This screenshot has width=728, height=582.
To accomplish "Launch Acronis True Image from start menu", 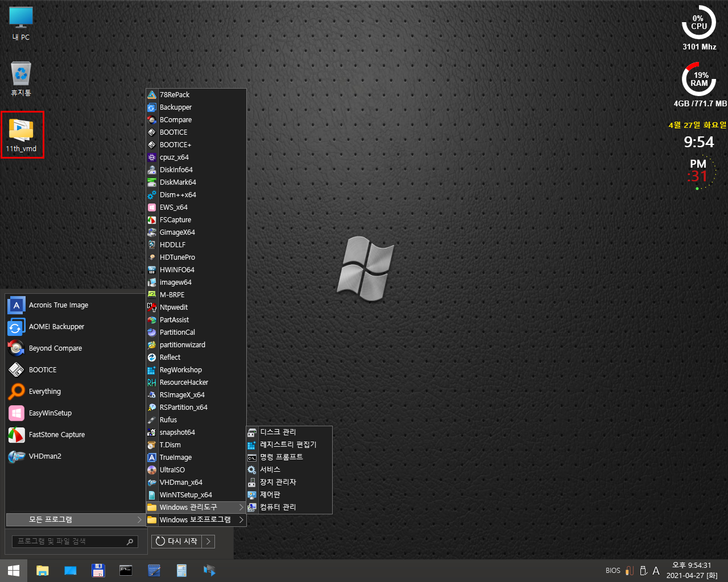I will pos(75,305).
